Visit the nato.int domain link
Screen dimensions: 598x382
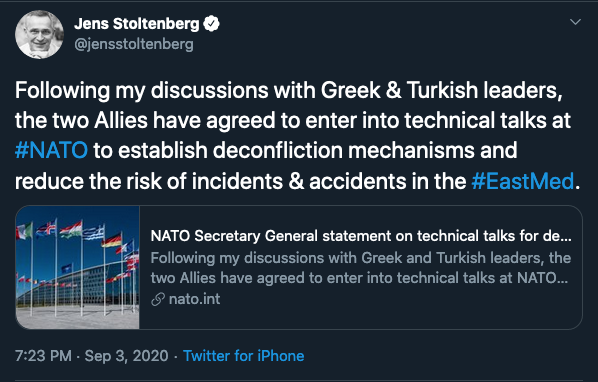195,299
